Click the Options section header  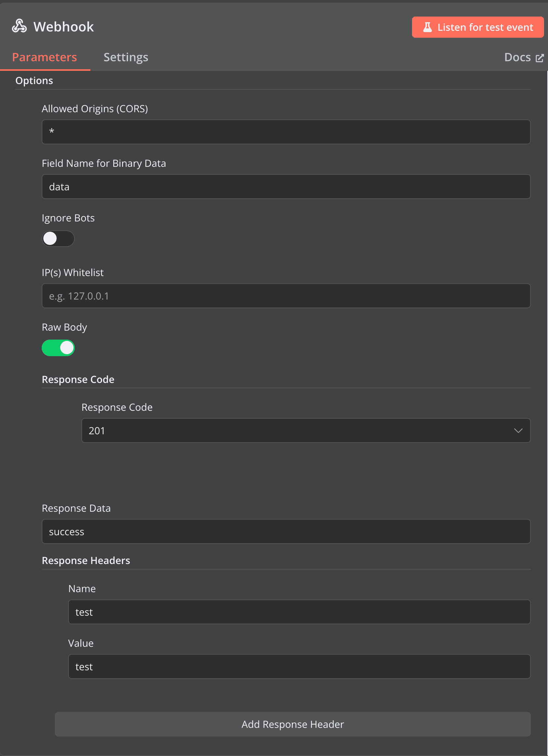(x=34, y=80)
